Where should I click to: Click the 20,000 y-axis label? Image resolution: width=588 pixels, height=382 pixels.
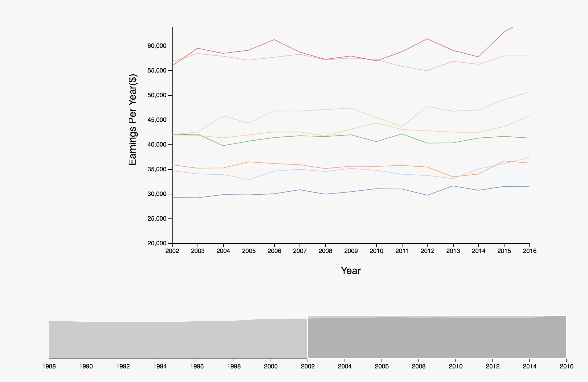click(x=157, y=243)
